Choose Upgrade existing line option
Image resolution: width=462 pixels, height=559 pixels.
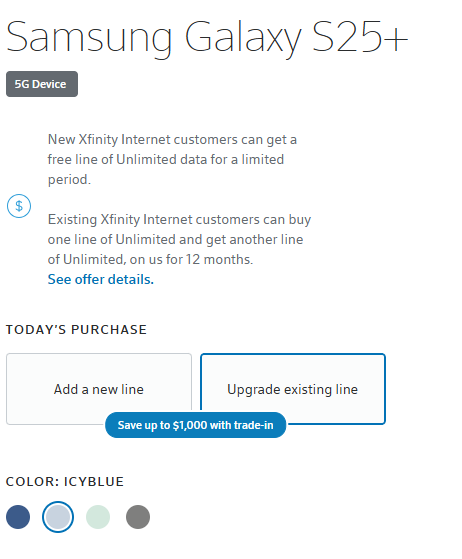(293, 389)
